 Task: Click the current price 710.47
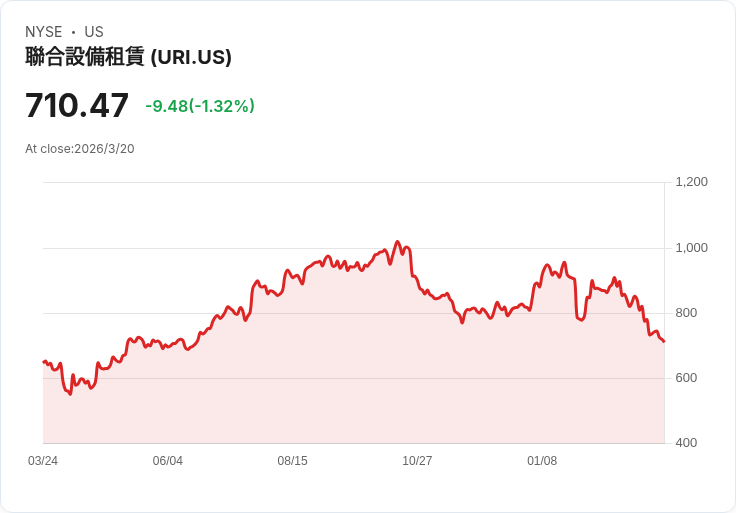click(77, 105)
